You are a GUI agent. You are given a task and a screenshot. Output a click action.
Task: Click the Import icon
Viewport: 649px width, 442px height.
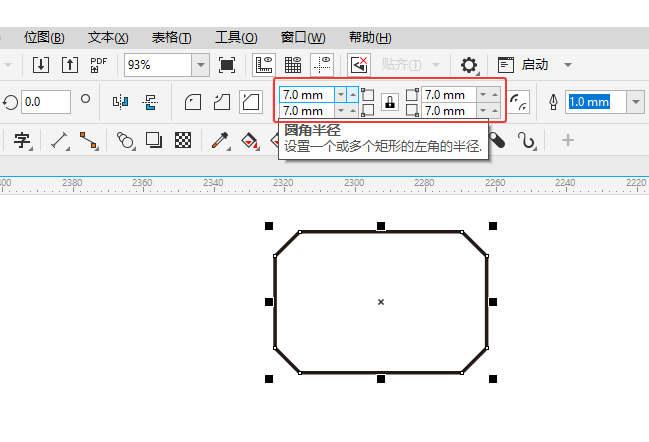pyautogui.click(x=41, y=65)
